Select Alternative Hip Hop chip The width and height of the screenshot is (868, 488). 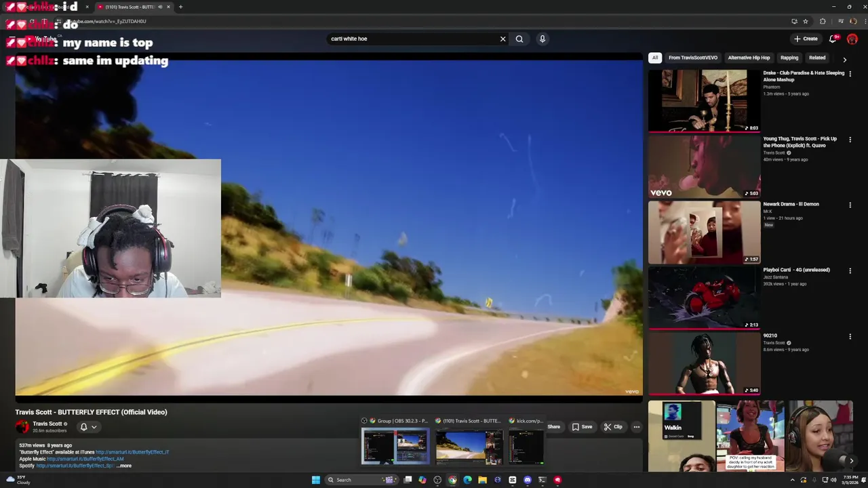[749, 58]
